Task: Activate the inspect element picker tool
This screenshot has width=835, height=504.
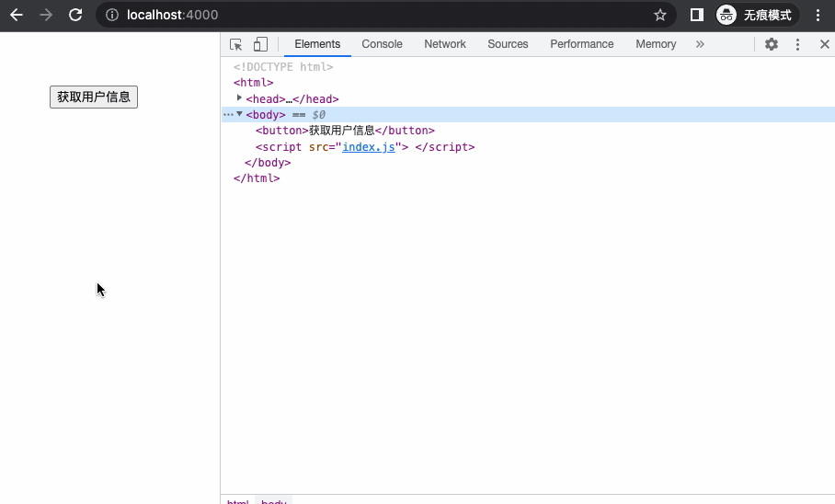Action: (236, 44)
